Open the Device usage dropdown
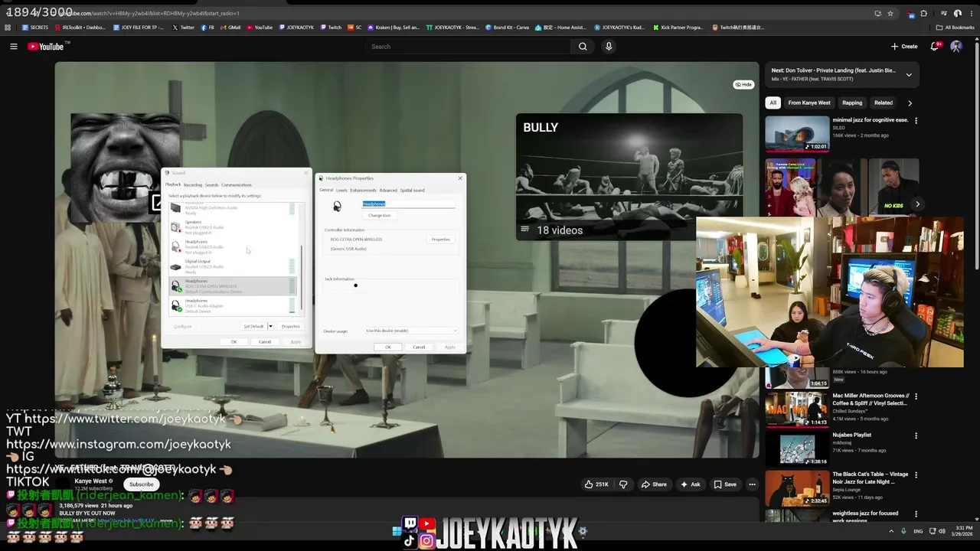 [412, 331]
